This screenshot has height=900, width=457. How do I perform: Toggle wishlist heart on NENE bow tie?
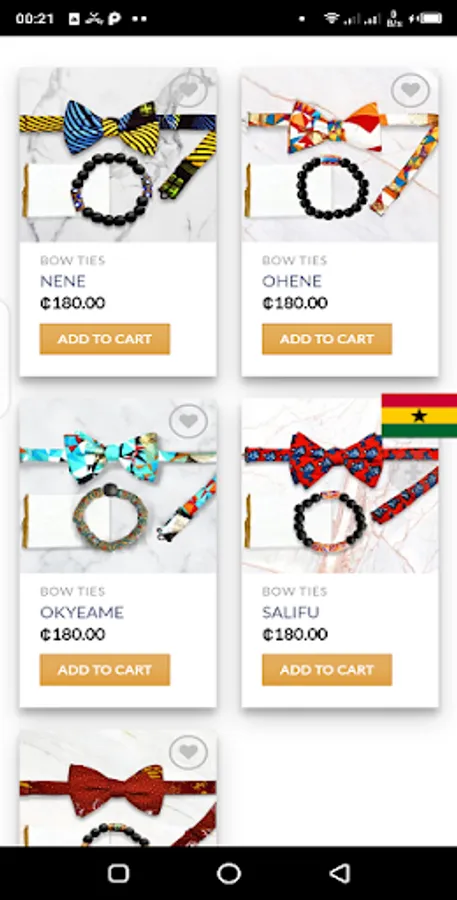(188, 90)
